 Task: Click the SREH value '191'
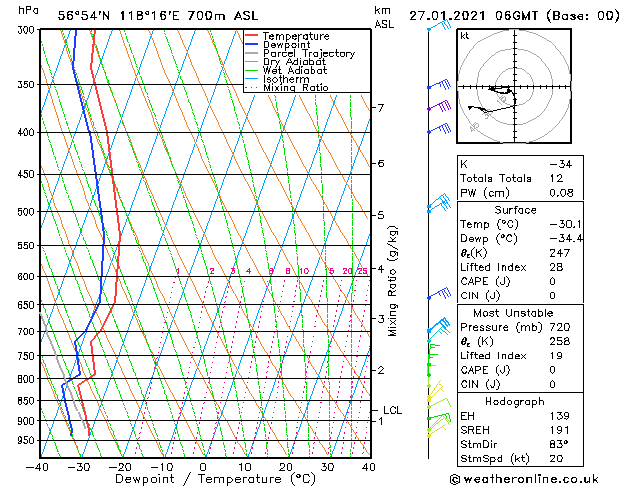560,430
